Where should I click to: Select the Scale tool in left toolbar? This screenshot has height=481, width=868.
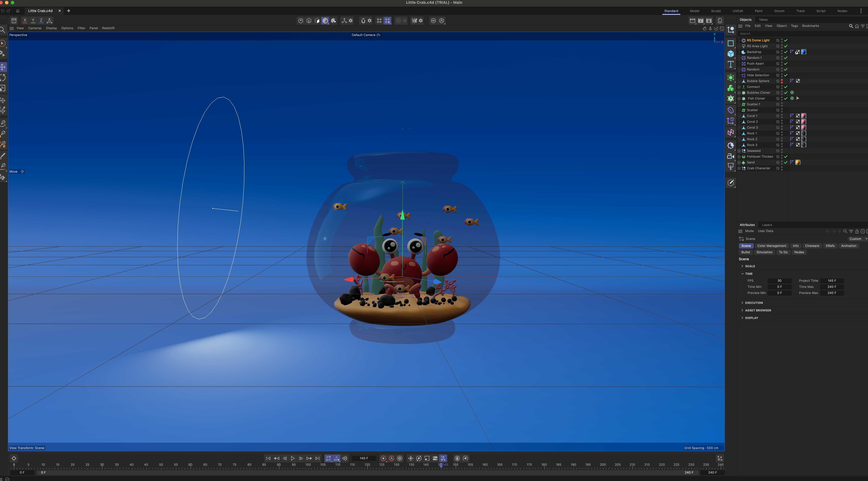point(3,88)
